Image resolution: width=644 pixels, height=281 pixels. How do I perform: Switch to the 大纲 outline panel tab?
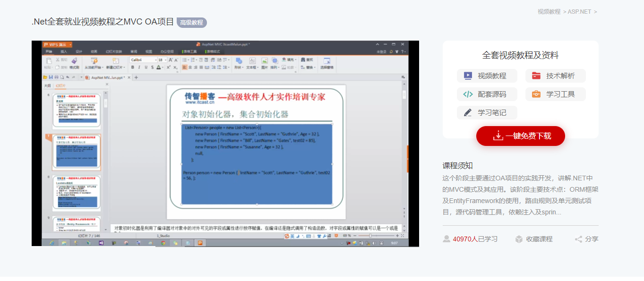(47, 86)
